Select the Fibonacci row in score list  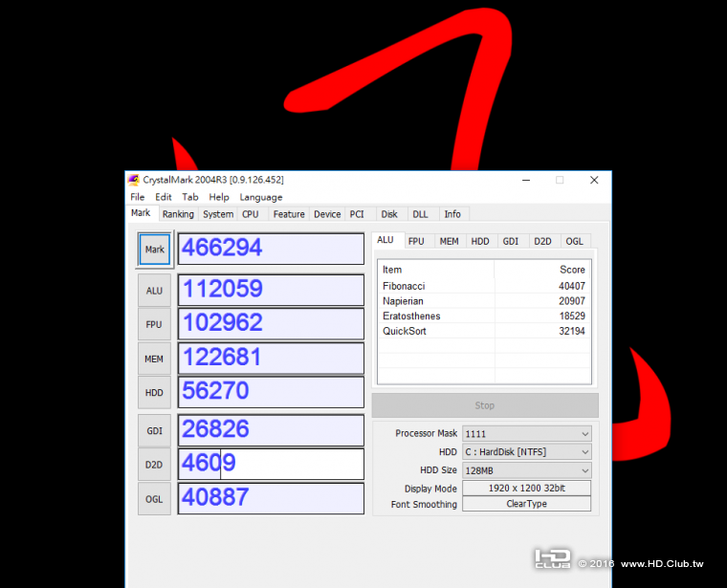(484, 286)
